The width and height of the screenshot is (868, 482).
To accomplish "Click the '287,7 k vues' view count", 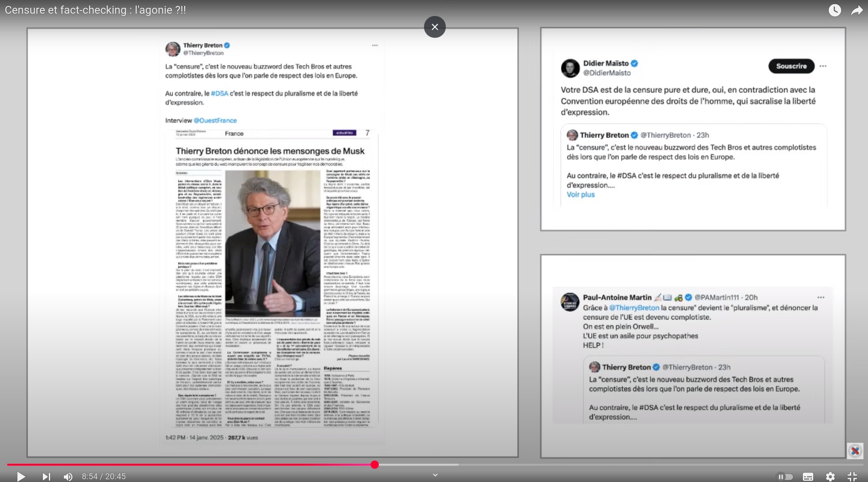I will coord(243,438).
